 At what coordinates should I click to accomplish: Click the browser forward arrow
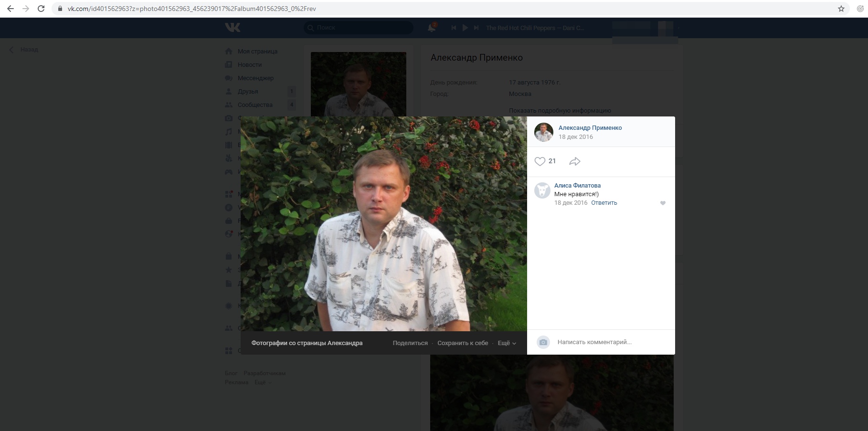click(x=26, y=9)
